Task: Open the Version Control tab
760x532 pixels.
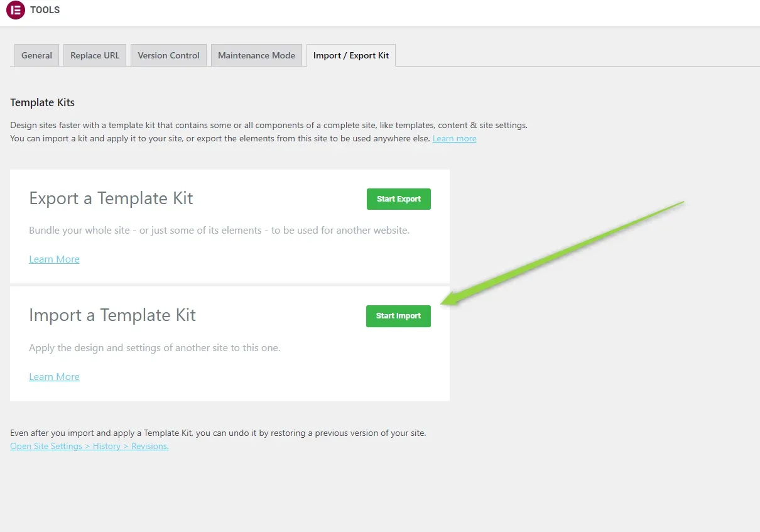Action: (x=168, y=55)
